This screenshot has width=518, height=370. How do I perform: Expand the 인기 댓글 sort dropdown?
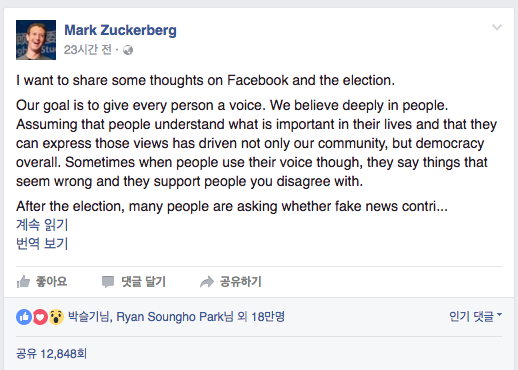(475, 316)
